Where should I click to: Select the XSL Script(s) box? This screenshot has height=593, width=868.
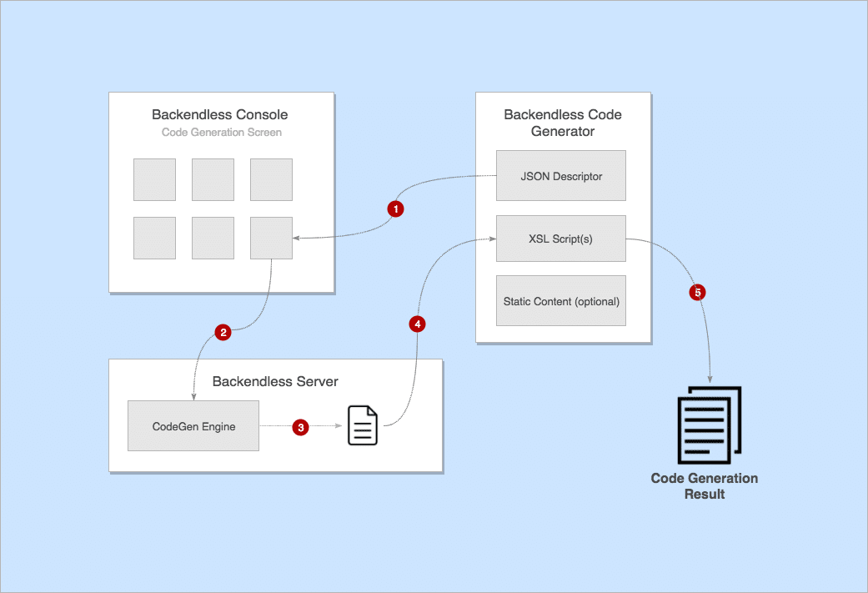(561, 239)
